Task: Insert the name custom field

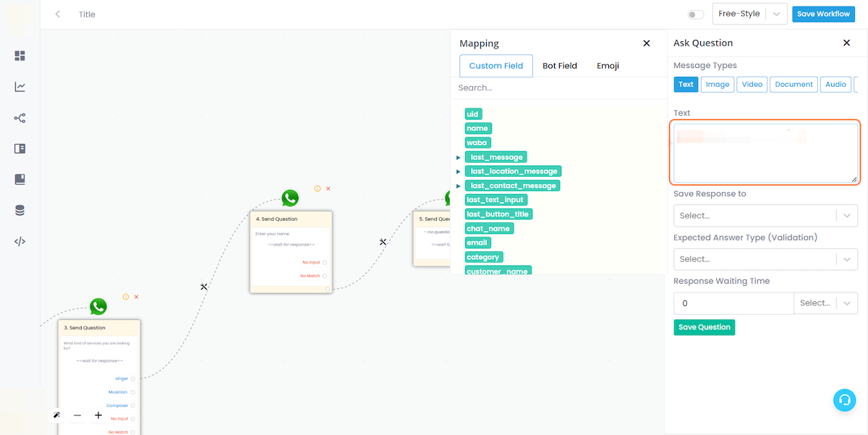Action: 477,128
